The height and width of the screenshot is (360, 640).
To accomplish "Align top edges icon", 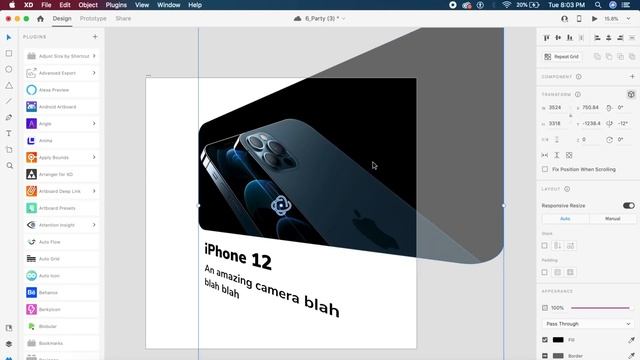I will pyautogui.click(x=547, y=38).
